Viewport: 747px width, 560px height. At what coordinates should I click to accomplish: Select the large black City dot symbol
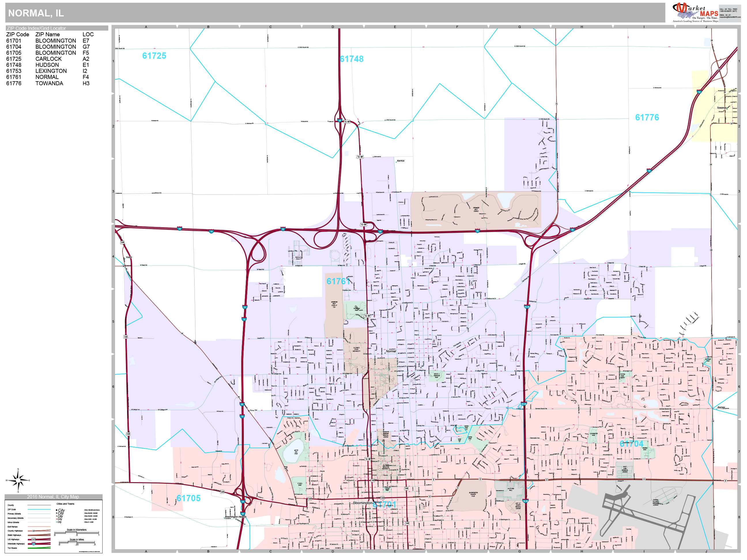click(x=57, y=510)
